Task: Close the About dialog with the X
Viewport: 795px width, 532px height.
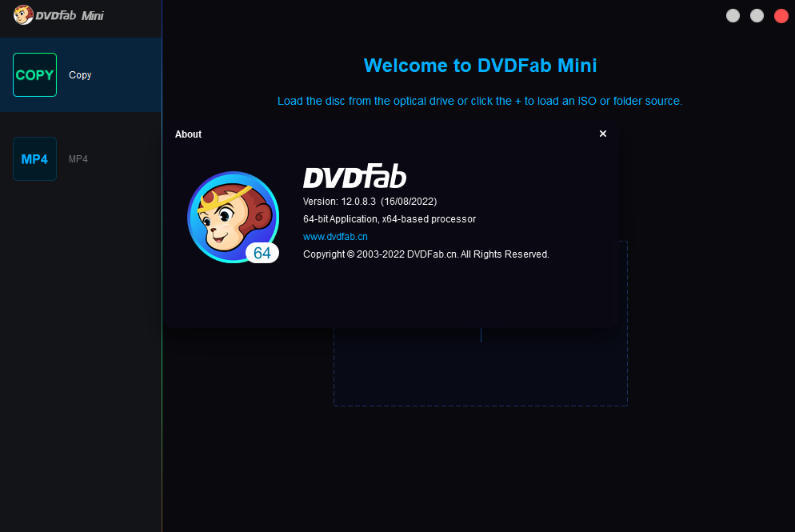Action: pyautogui.click(x=603, y=134)
